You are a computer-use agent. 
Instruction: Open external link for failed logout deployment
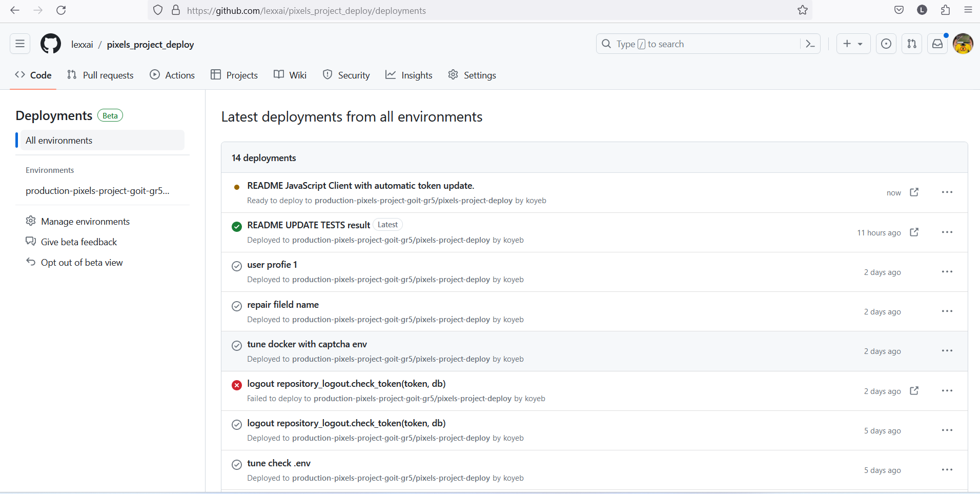pyautogui.click(x=914, y=391)
